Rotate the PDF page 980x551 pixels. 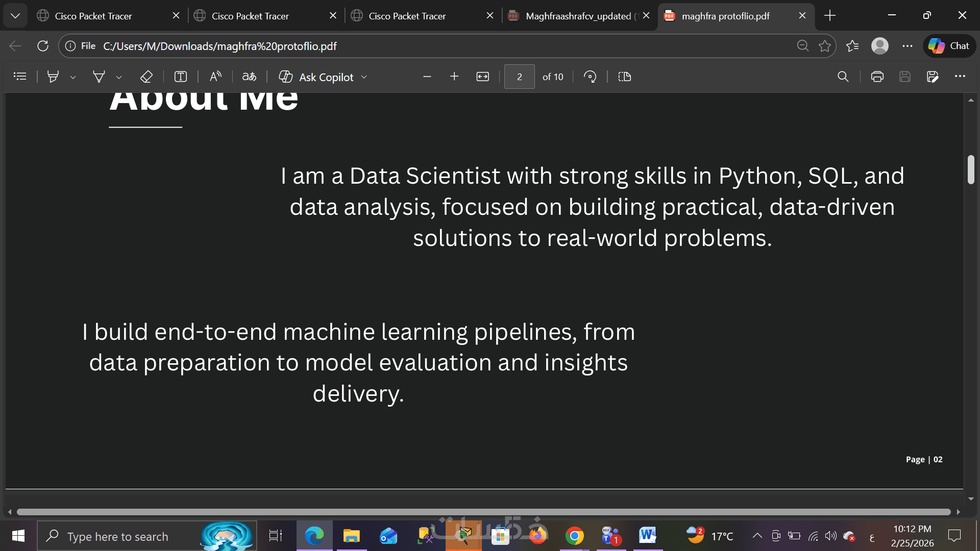[x=590, y=77]
